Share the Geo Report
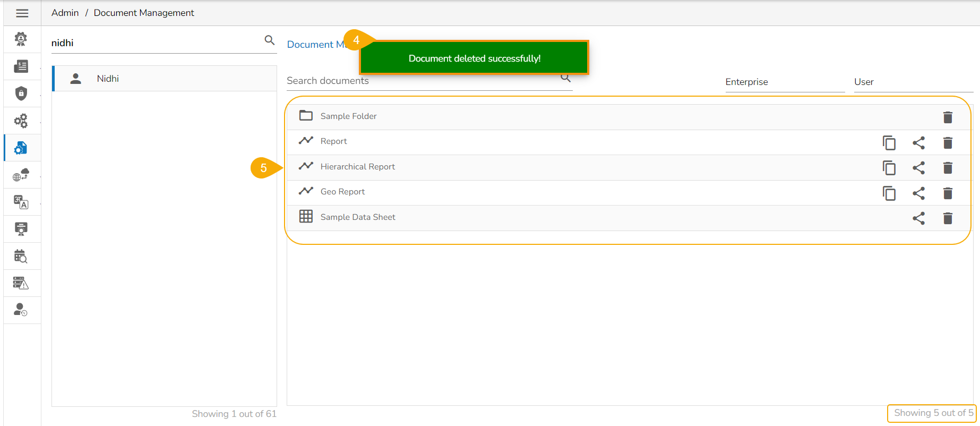Viewport: 980px width, 426px height. pos(918,193)
